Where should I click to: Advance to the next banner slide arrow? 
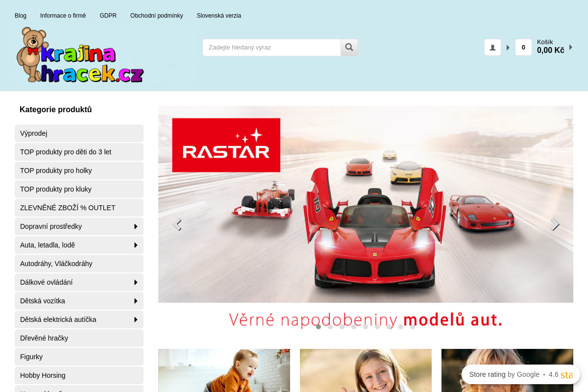click(554, 224)
